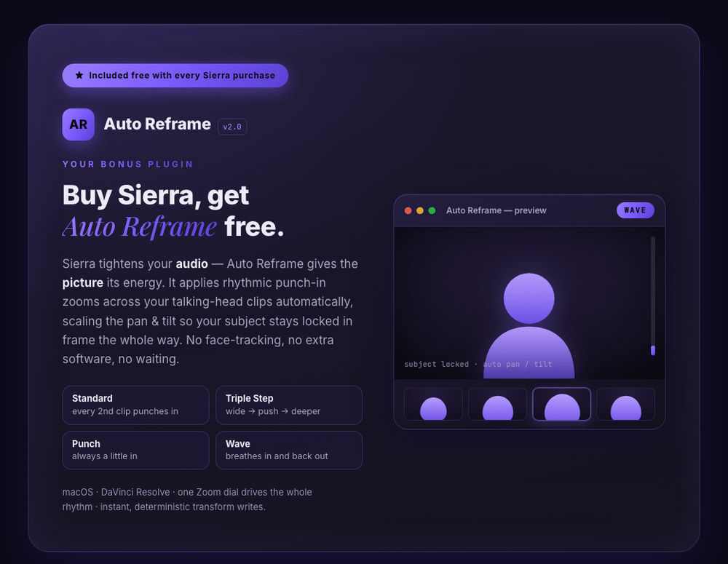Click the "Included free with every Sierra purchase" badge
728x564 pixels.
coord(175,75)
